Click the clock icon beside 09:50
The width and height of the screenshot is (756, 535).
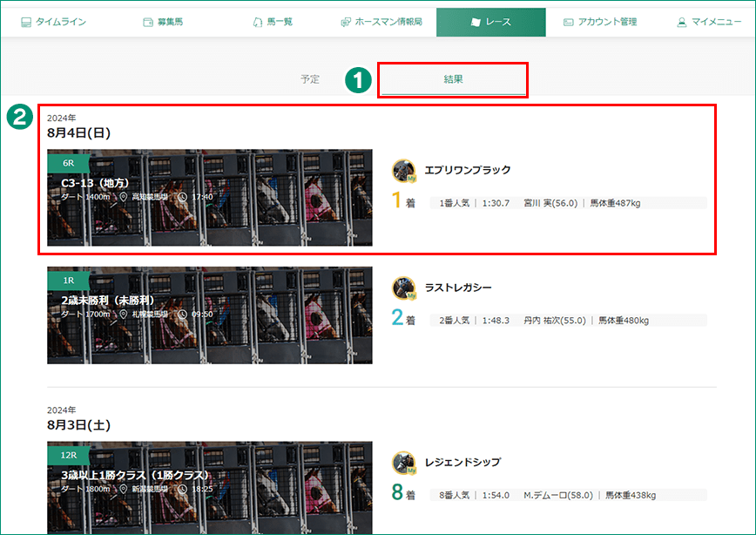[x=182, y=314]
